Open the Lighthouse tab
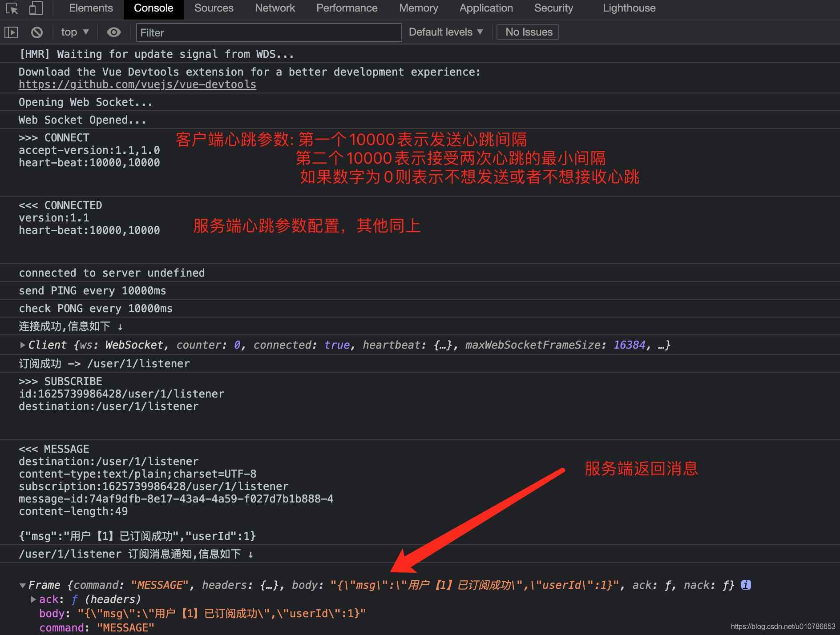The width and height of the screenshot is (840, 635). (629, 8)
